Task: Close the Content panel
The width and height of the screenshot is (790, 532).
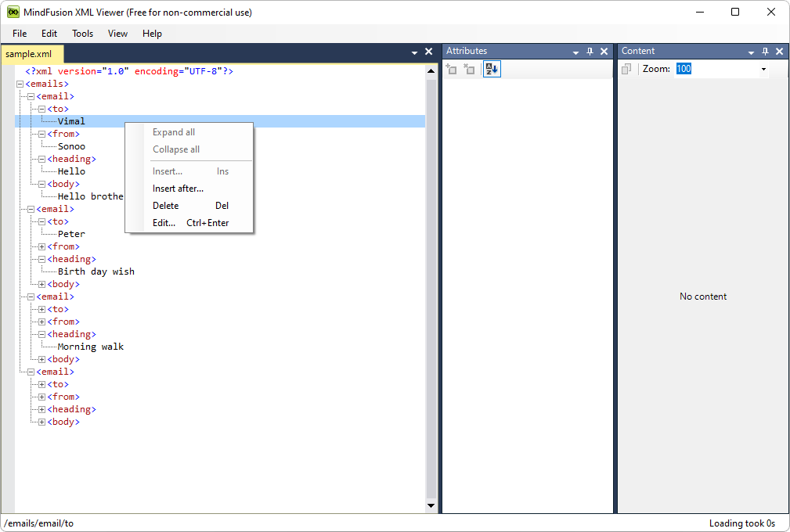Action: pos(779,52)
